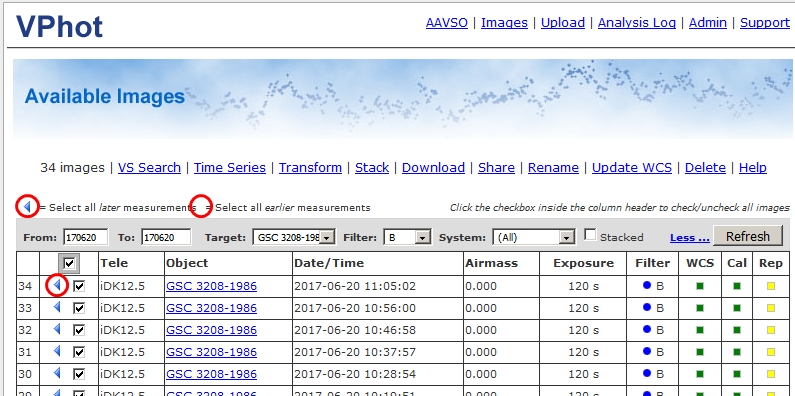This screenshot has width=795, height=396.
Task: Uncheck the checkbox for image 33
Action: click(x=79, y=308)
